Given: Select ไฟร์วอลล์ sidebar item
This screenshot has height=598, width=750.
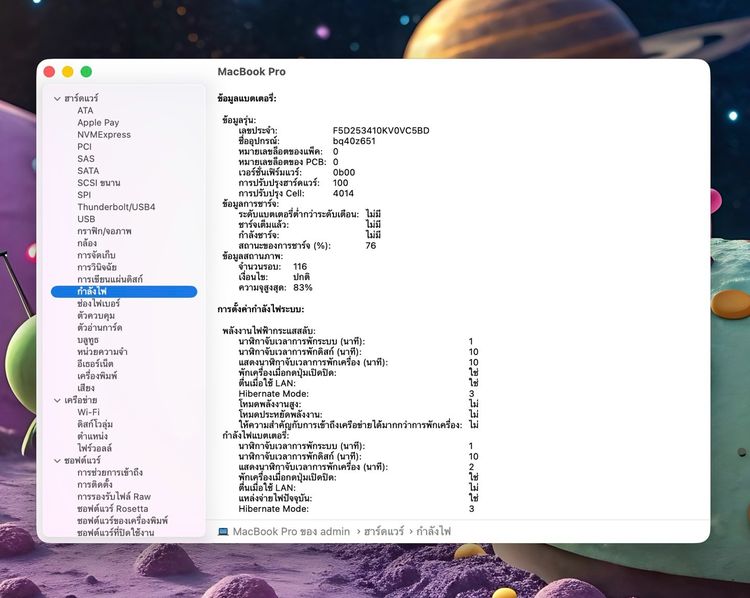Looking at the screenshot, I should click(95, 448).
